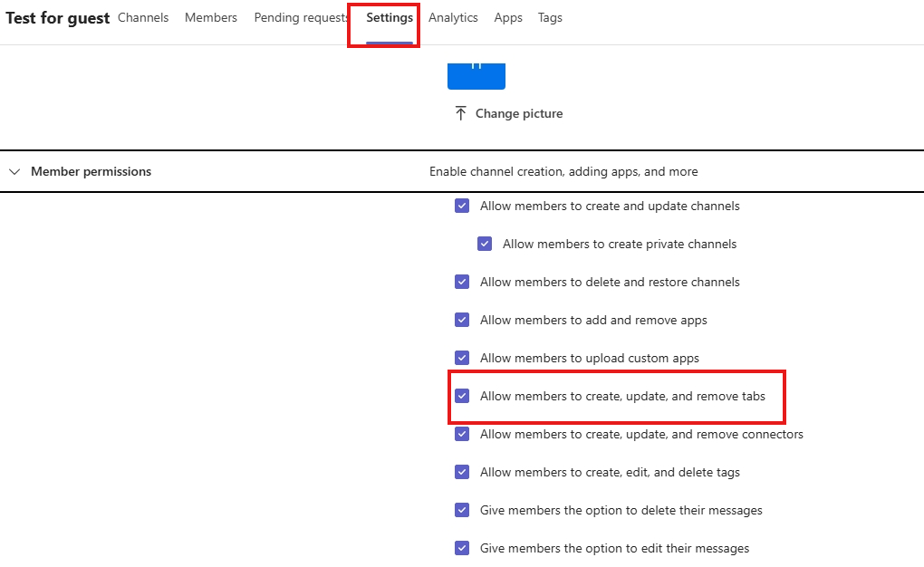Open the Analytics tab
The height and width of the screenshot is (567, 924).
click(x=453, y=18)
